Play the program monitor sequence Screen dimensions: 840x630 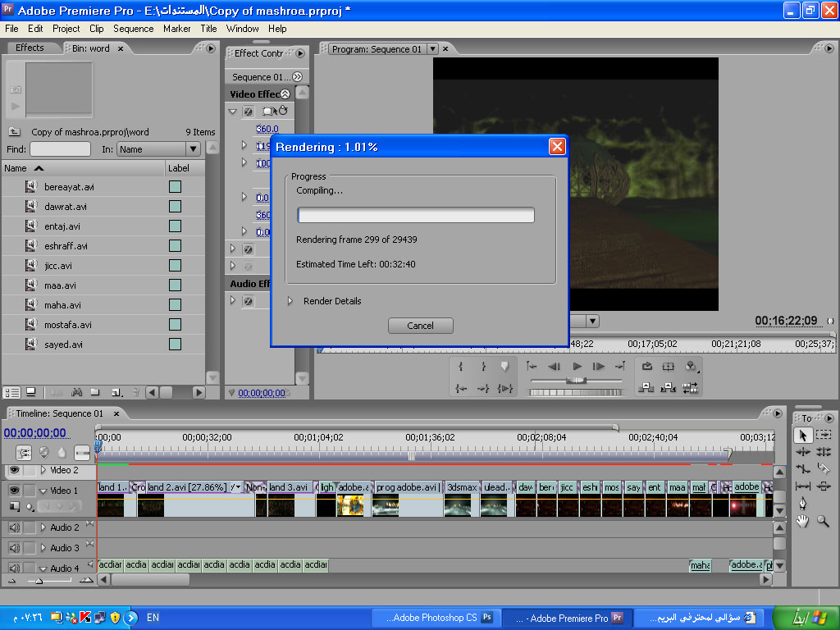(577, 367)
